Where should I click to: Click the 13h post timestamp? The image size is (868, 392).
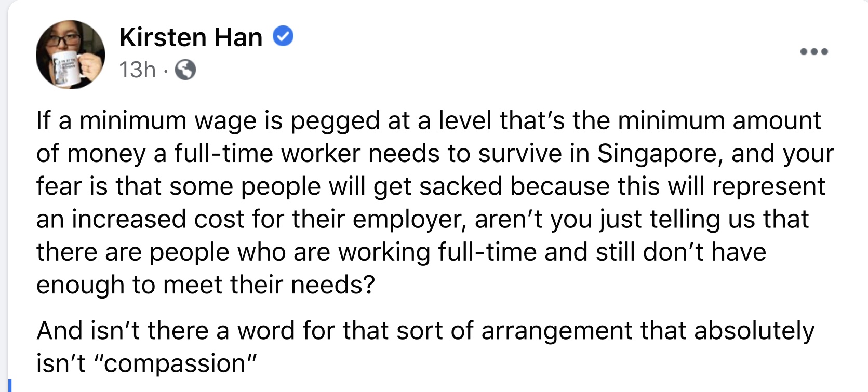pos(137,70)
